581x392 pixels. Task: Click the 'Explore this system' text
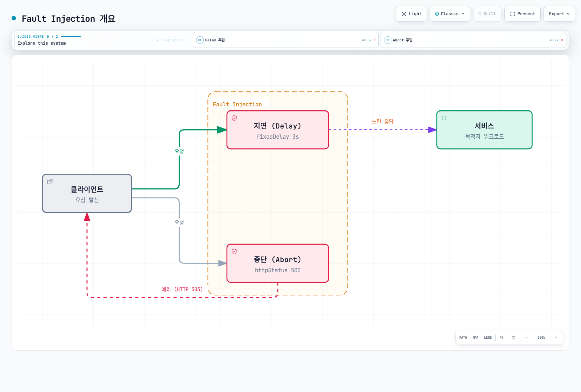point(42,43)
